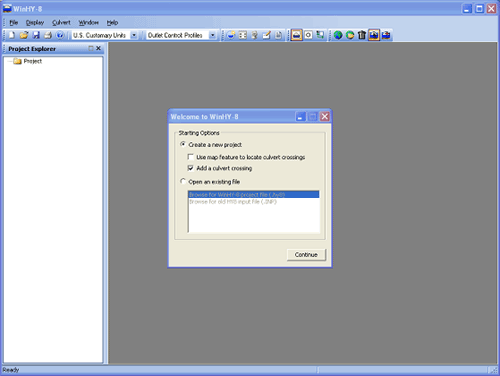Viewport: 500px width, 376px height.
Task: Click the green circular refresh icon
Action: pyautogui.click(x=350, y=35)
